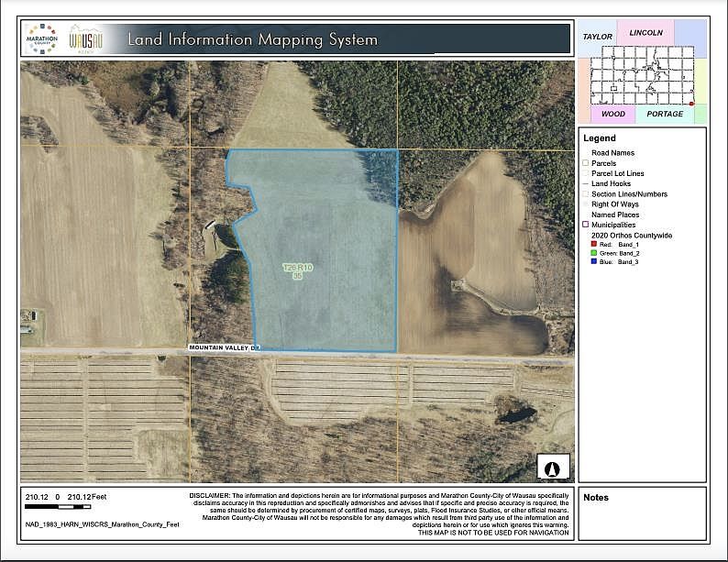This screenshot has height=562, width=728.
Task: Click the Land Information Mapping System title
Action: click(253, 40)
